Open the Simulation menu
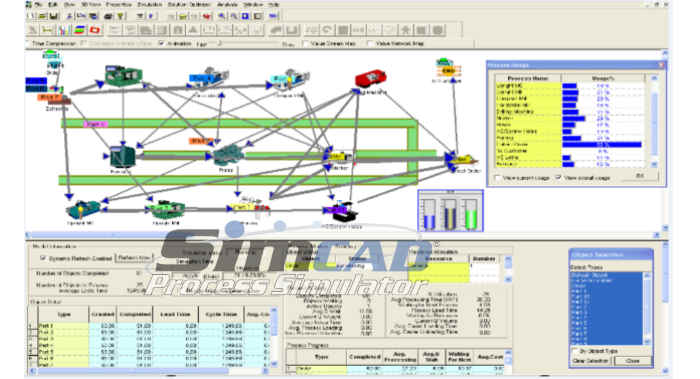Screen dimensions: 700x379 (150, 4)
